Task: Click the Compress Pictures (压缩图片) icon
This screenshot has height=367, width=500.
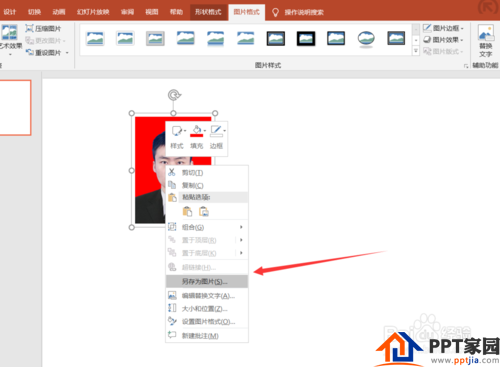Action: (x=29, y=29)
